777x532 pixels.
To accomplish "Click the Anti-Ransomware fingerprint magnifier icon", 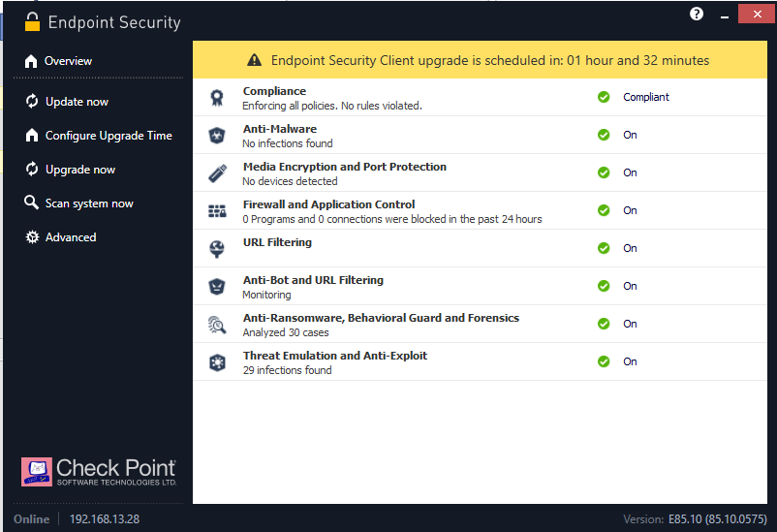I will click(x=217, y=325).
